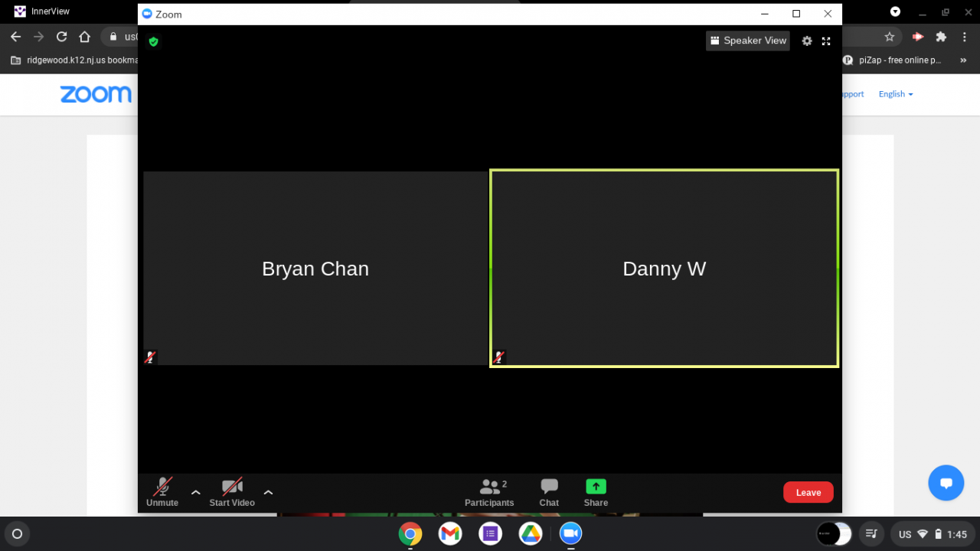This screenshot has width=980, height=551.
Task: Expand video options arrow beside Start Video
Action: point(268,492)
